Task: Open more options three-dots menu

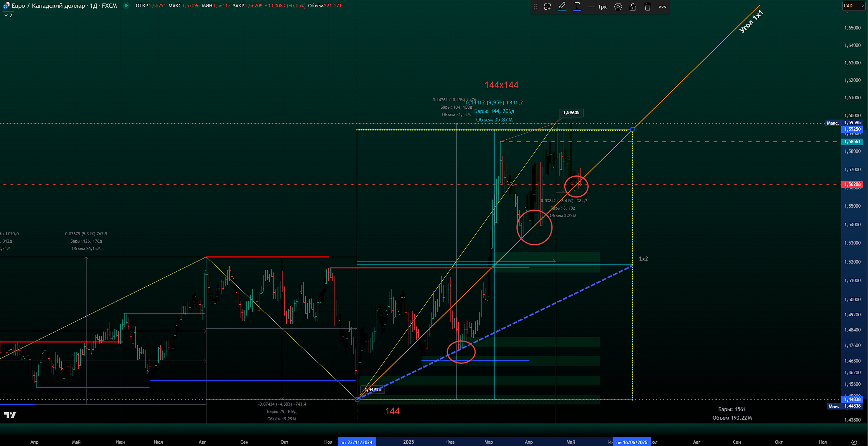Action: [663, 7]
